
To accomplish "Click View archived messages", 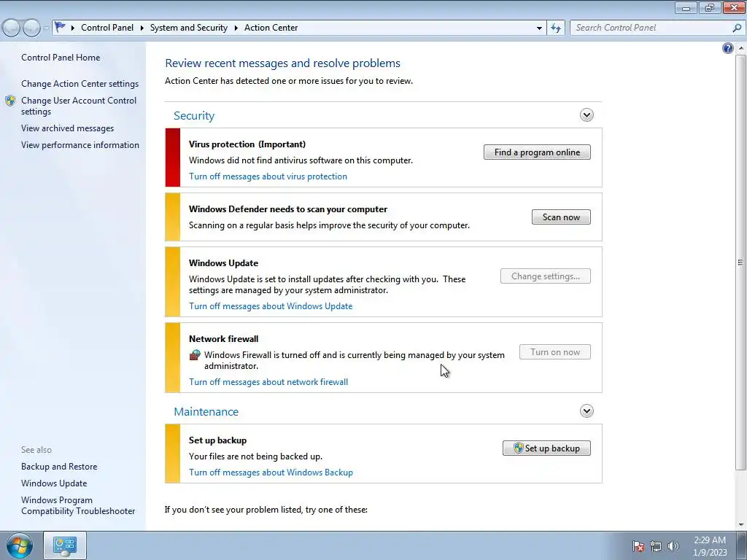I will coord(68,128).
